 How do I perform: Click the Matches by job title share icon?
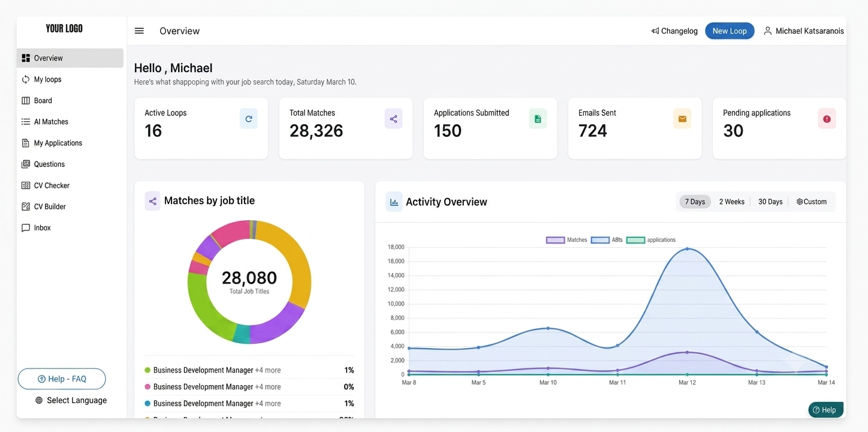pyautogui.click(x=152, y=201)
